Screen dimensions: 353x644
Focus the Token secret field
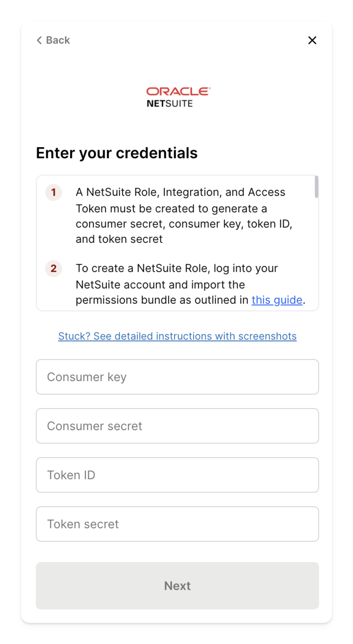[x=178, y=524]
